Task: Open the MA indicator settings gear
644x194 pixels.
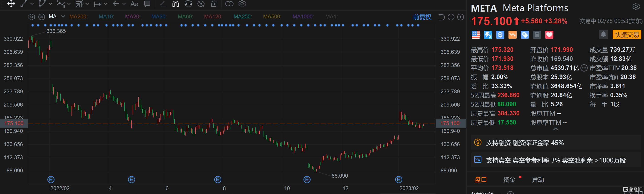Action: pos(32,17)
